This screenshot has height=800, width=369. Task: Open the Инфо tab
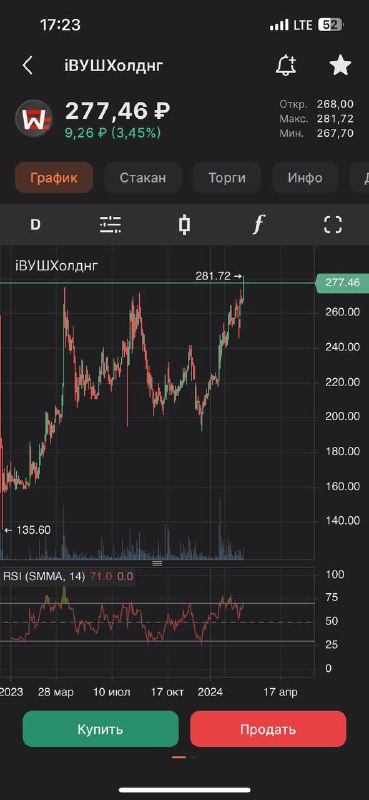(305, 178)
